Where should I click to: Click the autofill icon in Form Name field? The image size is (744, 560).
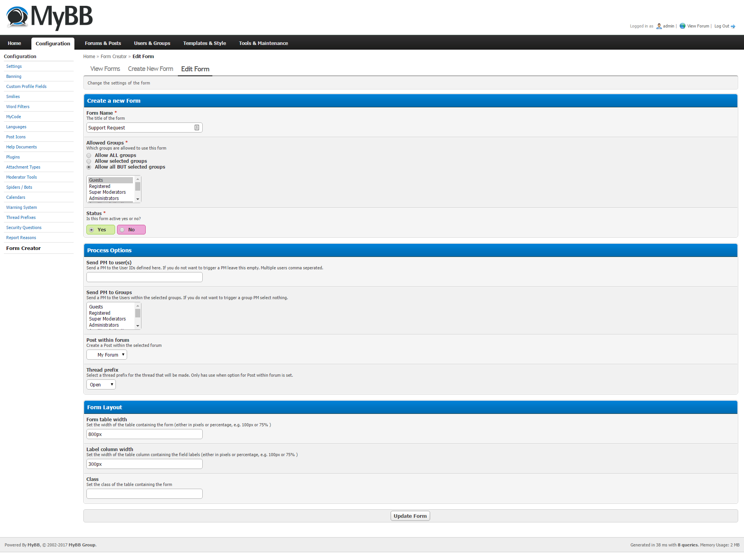[197, 128]
